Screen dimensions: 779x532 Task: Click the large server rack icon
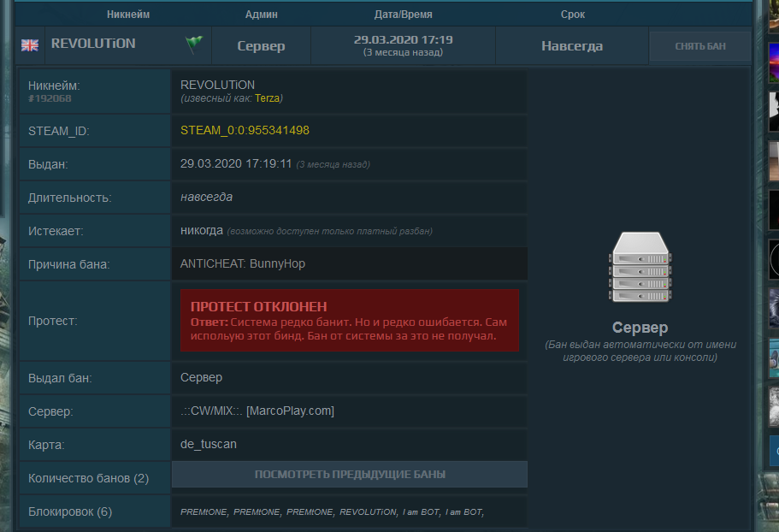tap(640, 270)
